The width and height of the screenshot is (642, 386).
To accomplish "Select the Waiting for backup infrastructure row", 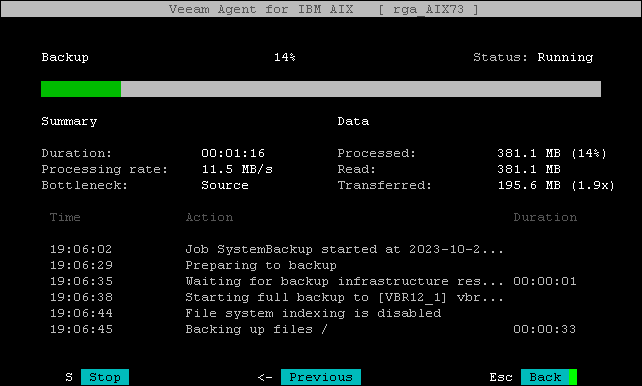I will tap(313, 281).
